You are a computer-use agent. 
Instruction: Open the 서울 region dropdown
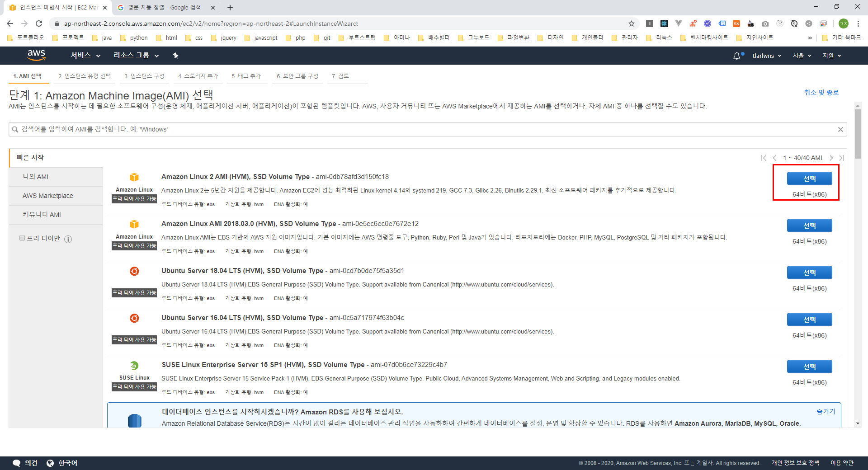pos(802,56)
